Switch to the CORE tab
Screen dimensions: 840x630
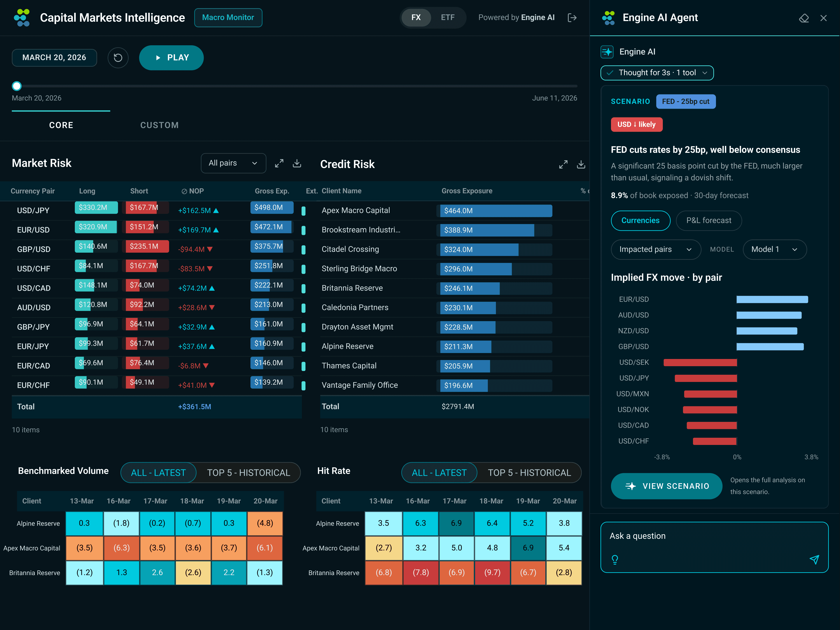(61, 125)
